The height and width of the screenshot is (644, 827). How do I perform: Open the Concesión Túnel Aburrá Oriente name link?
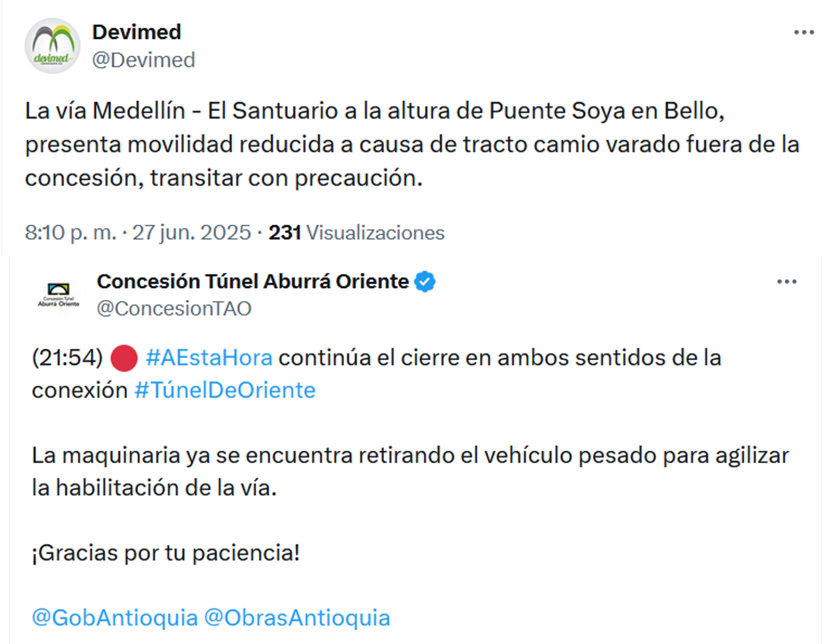253,281
